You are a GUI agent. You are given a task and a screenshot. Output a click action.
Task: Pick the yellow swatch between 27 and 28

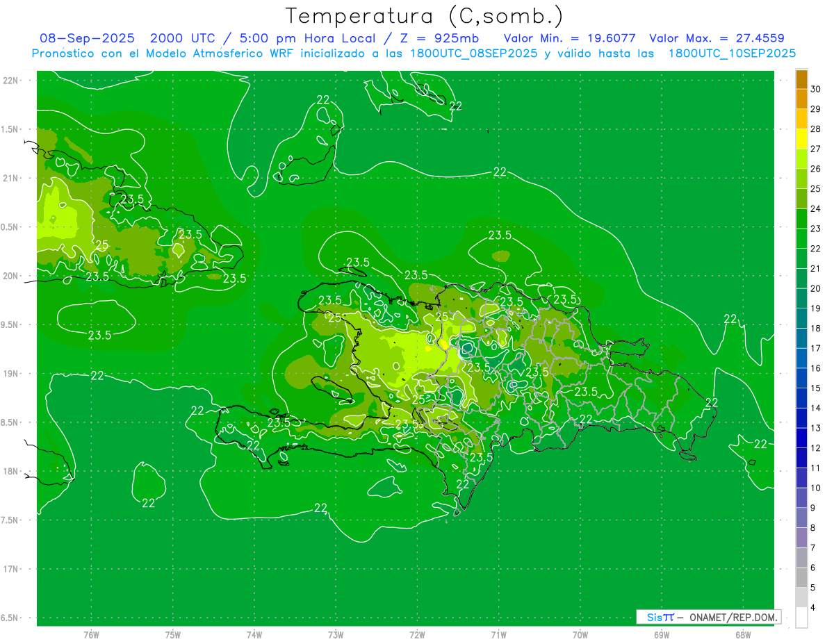(801, 139)
